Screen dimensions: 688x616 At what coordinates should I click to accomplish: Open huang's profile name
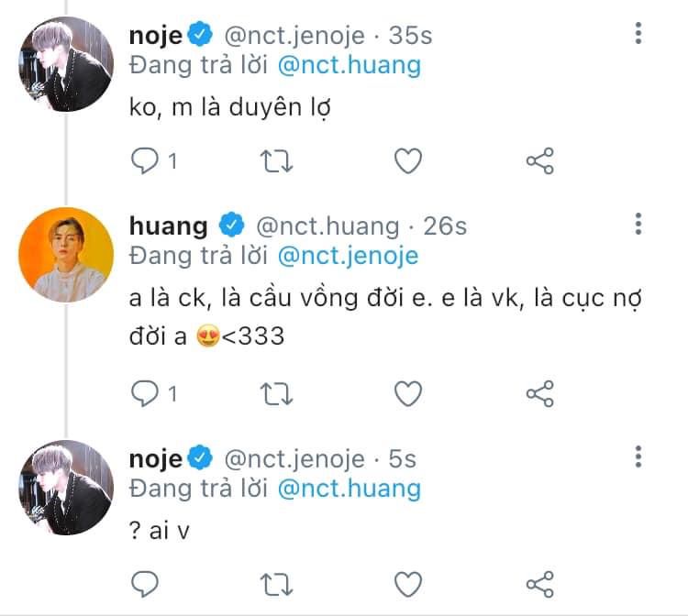(x=169, y=226)
